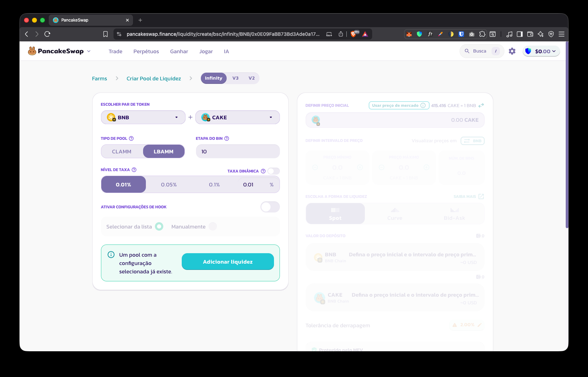Viewport: 588px width, 377px height.
Task: Open the CAKE token dropdown
Action: (237, 117)
